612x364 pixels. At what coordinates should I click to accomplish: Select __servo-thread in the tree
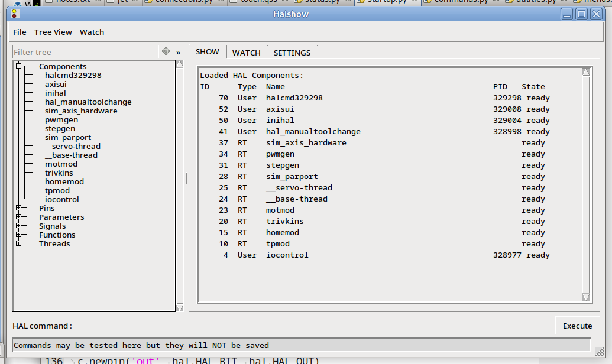(73, 147)
